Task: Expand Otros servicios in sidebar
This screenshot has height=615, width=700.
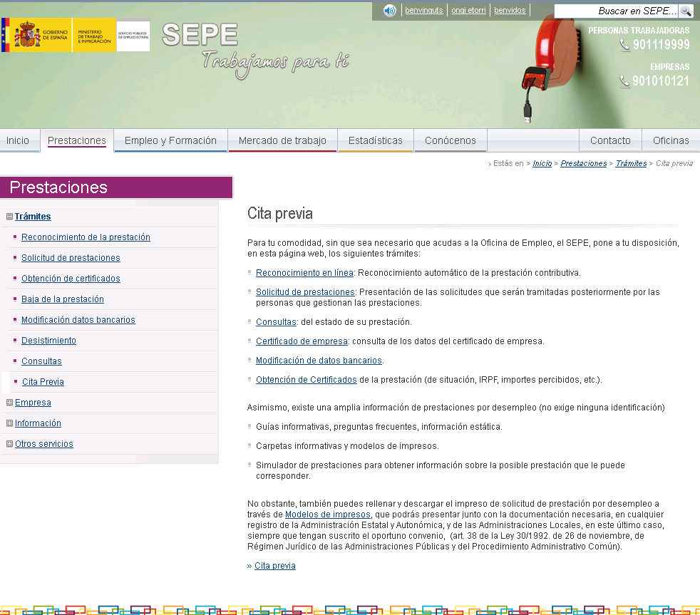Action: click(9, 444)
